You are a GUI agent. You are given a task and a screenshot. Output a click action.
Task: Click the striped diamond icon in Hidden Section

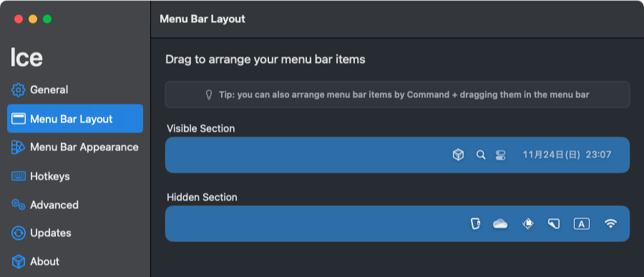[528, 223]
